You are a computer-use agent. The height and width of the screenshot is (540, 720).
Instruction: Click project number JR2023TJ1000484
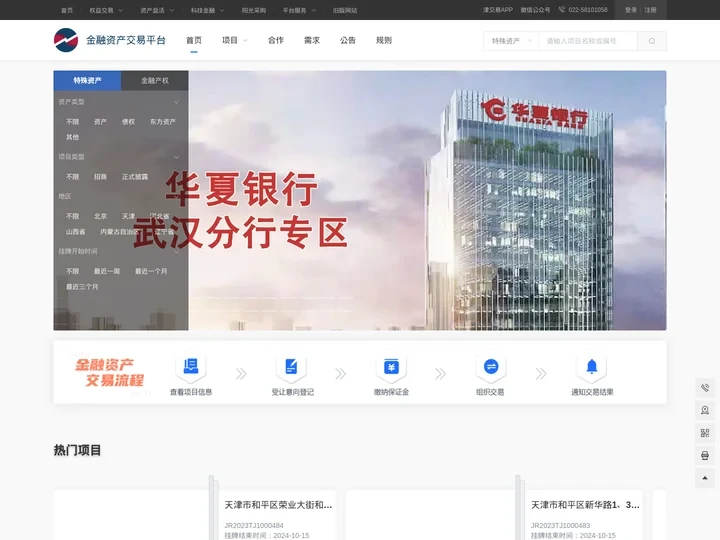254,525
